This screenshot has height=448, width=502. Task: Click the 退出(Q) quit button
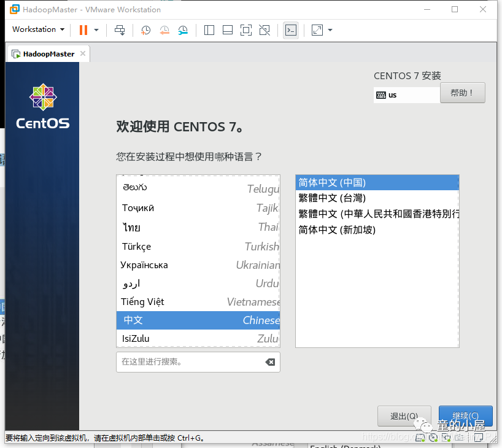click(x=404, y=416)
